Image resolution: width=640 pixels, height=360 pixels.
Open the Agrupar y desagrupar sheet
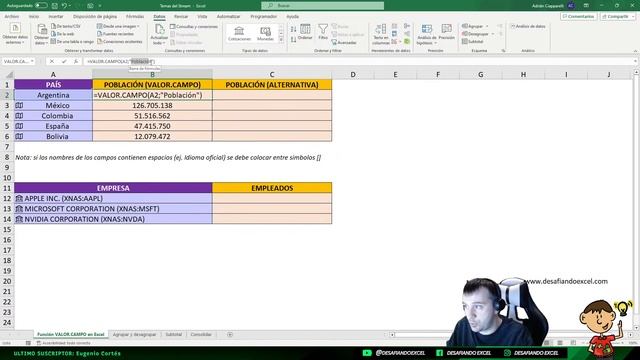(134, 334)
